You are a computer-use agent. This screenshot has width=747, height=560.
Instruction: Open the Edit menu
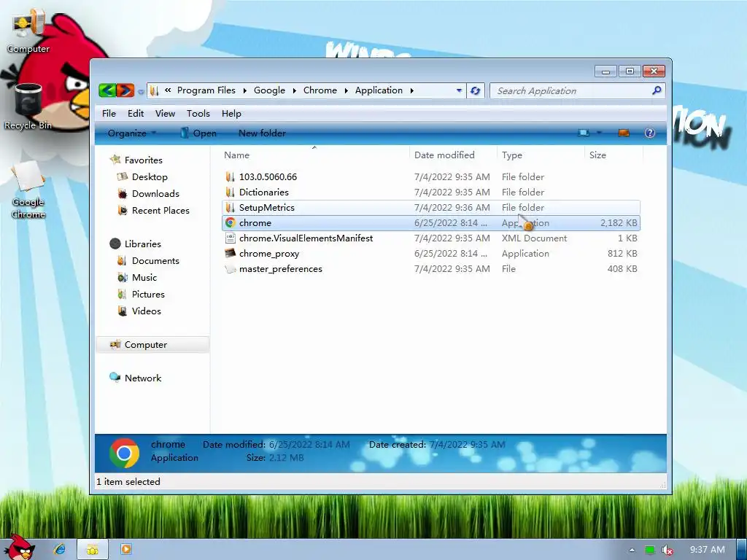coord(136,113)
